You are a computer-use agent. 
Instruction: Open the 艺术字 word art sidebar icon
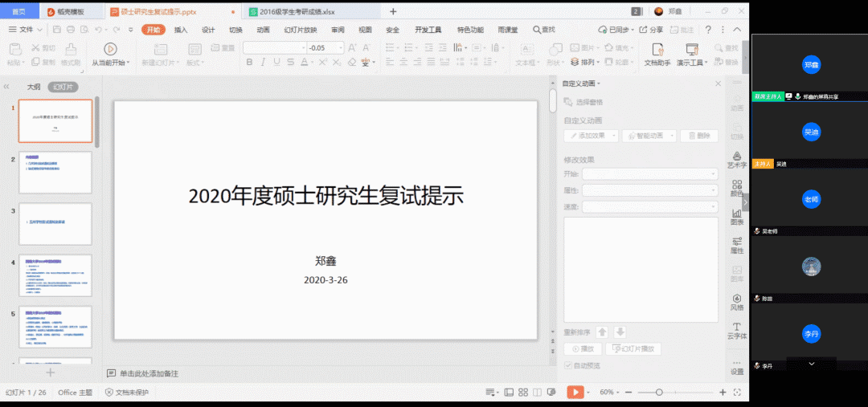(736, 159)
